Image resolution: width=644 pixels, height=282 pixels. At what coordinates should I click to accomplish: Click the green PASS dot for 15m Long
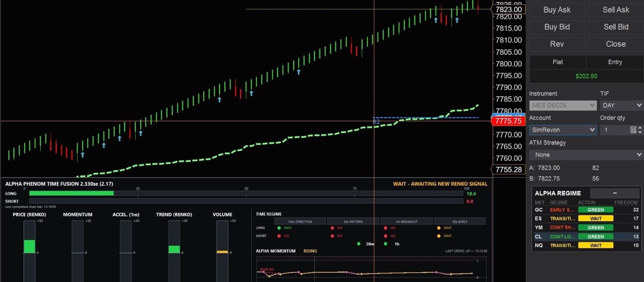279,228
